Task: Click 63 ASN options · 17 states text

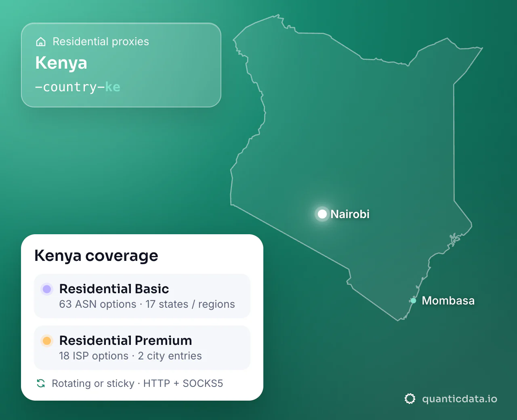Action: click(x=147, y=304)
